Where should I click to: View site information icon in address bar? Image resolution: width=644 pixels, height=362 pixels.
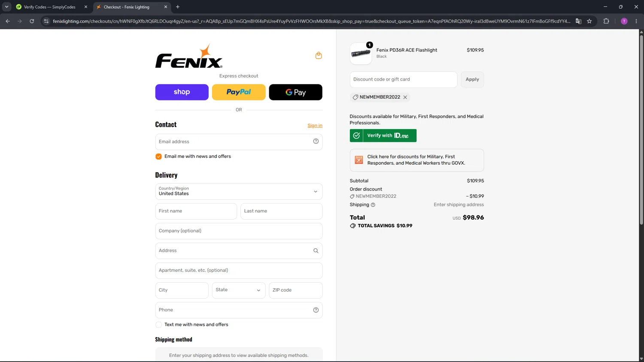pos(46,21)
